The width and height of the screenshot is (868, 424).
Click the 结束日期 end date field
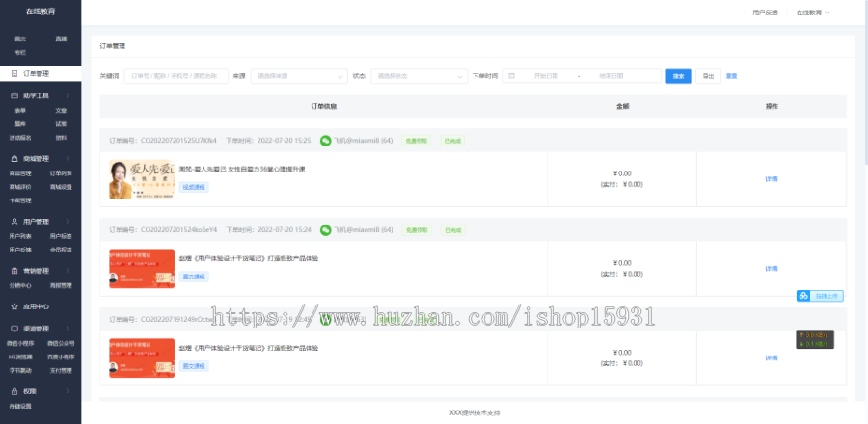611,76
